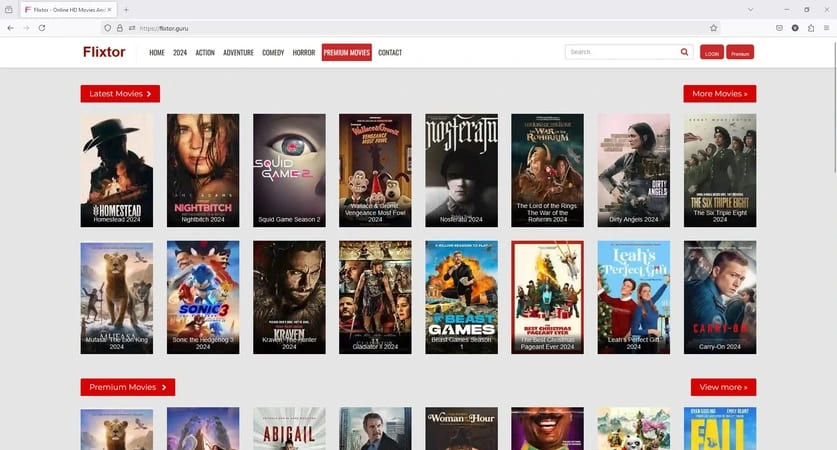Open the HORROR menu category

[x=303, y=52]
